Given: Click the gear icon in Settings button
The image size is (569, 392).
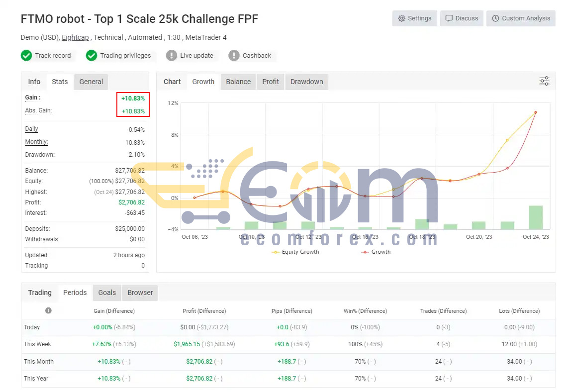Looking at the screenshot, I should [401, 18].
